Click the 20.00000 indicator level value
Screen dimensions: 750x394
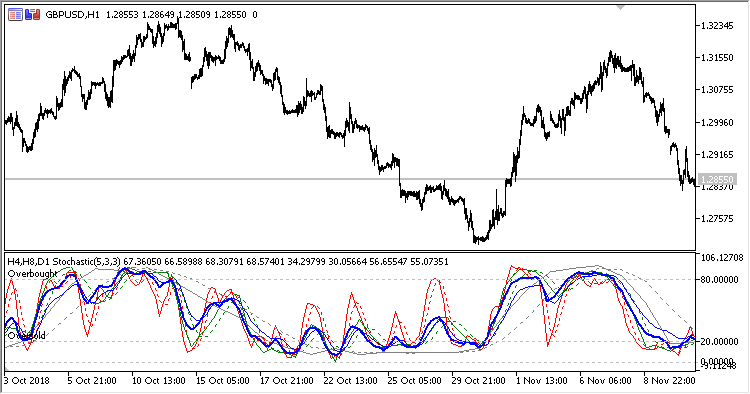click(x=719, y=341)
